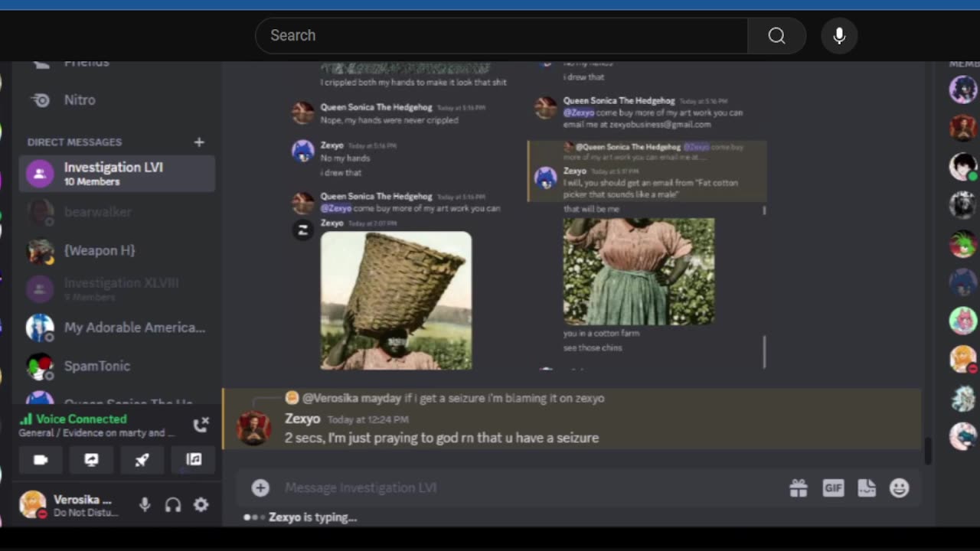Open the sticker picker

[x=866, y=487]
